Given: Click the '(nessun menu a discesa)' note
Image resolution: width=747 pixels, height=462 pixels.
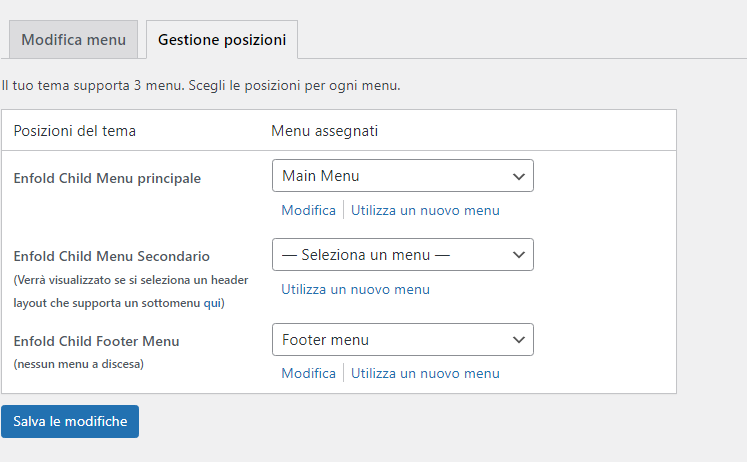Looking at the screenshot, I should pos(79,364).
